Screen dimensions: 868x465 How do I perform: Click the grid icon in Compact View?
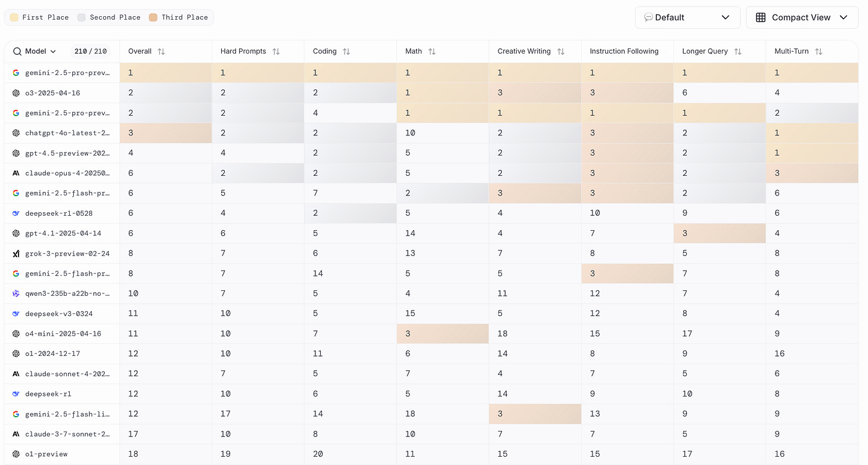(761, 17)
